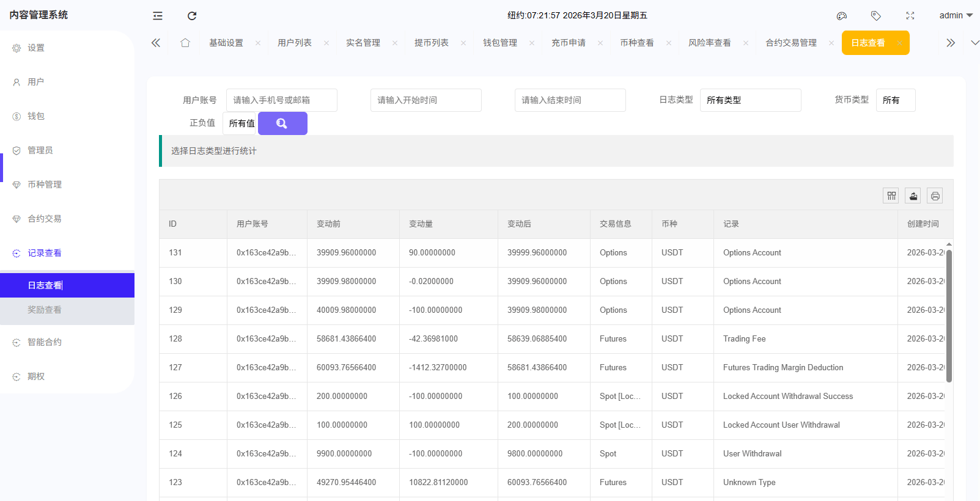Viewport: 980px width, 501px height.
Task: Open 奖励查看 in sidebar
Action: (x=45, y=310)
